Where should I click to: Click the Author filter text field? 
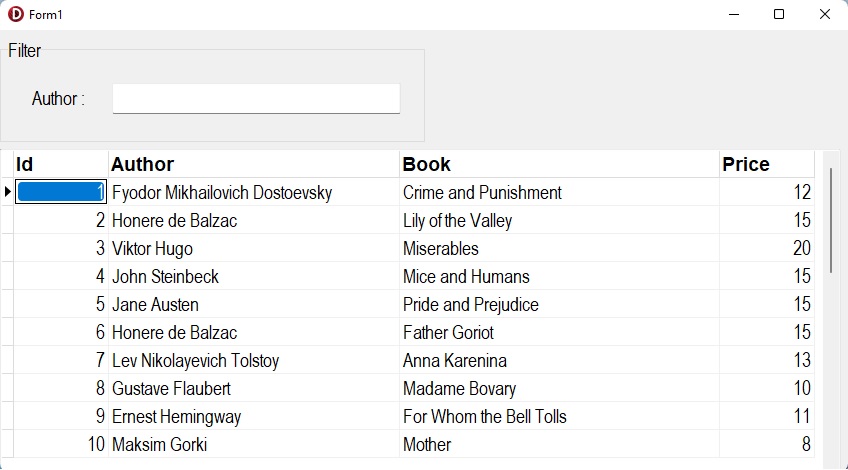[256, 98]
